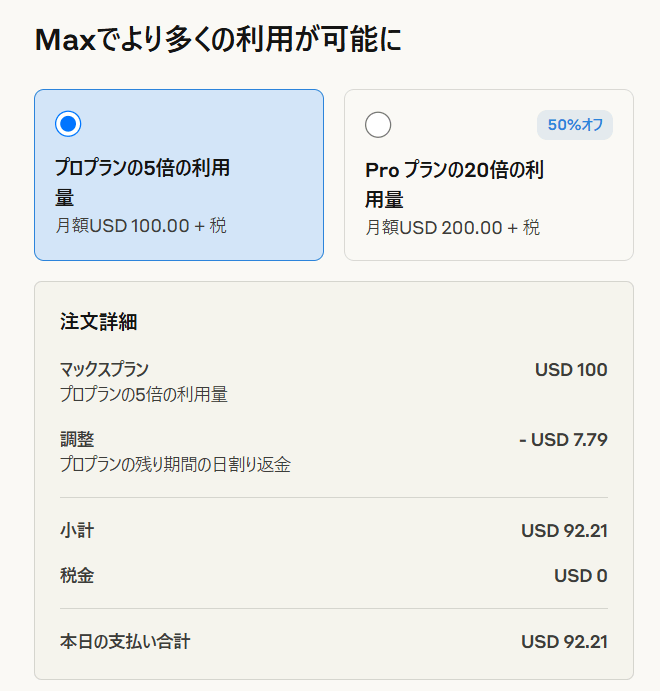
Task: Click the 調整 adjustment label
Action: click(77, 439)
